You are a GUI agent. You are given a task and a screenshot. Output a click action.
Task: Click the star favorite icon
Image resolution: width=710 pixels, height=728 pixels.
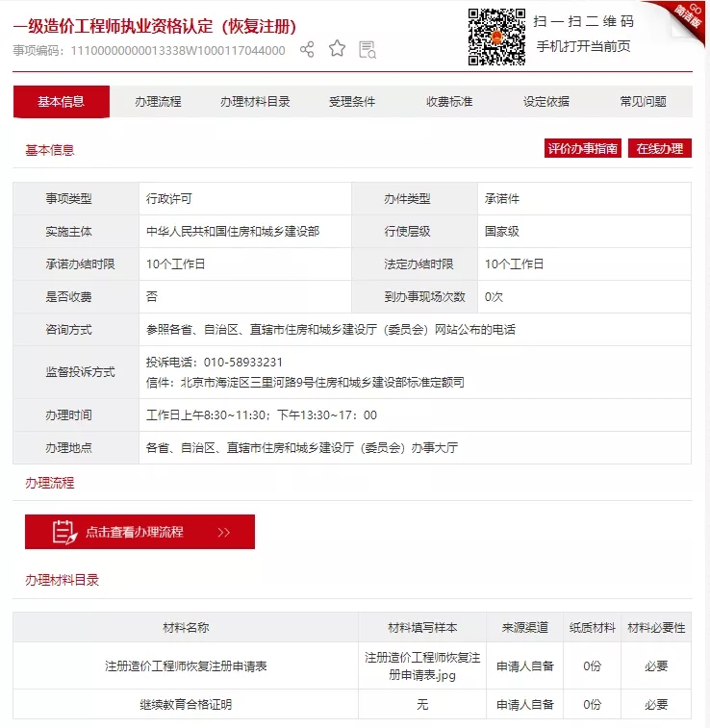coord(337,49)
